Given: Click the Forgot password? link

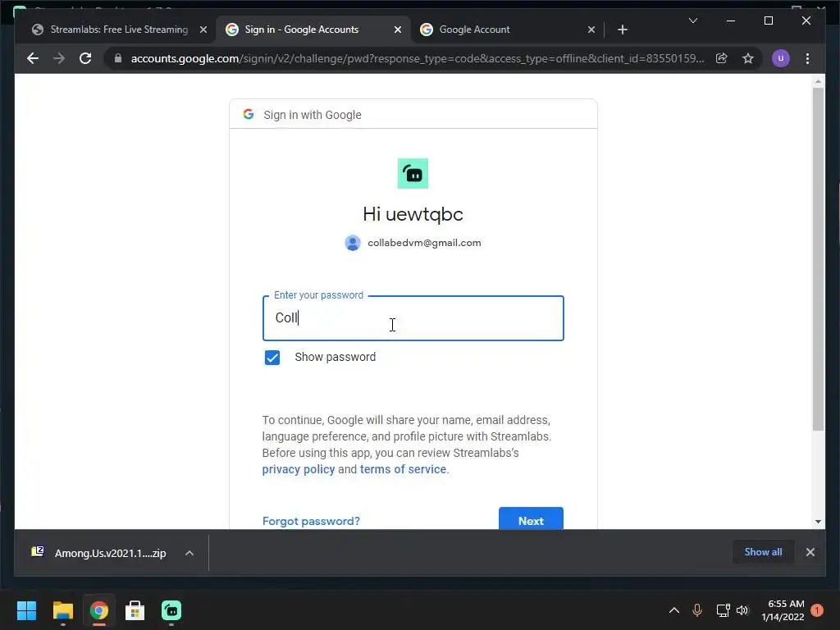Looking at the screenshot, I should [x=311, y=521].
